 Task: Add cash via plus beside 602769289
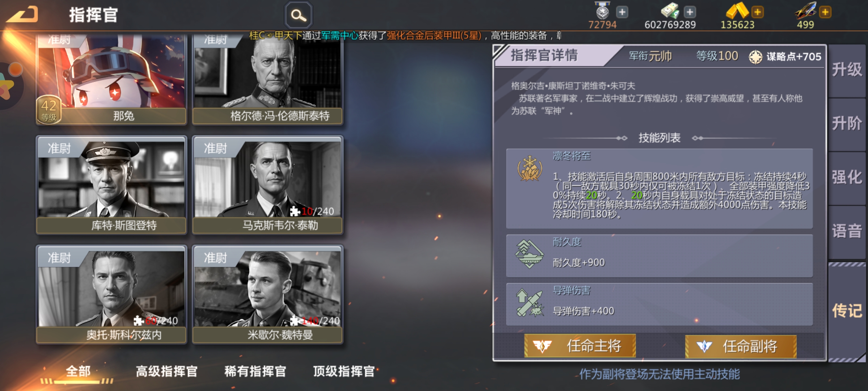690,12
